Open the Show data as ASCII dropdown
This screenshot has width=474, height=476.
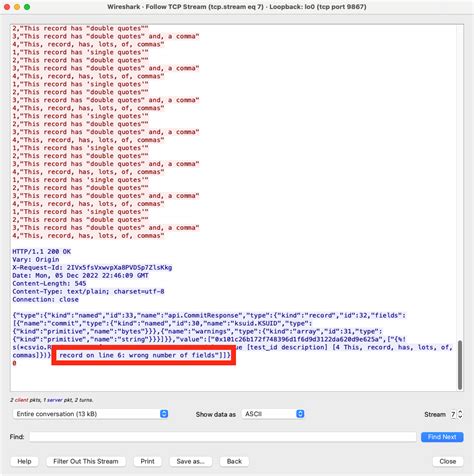[273, 414]
